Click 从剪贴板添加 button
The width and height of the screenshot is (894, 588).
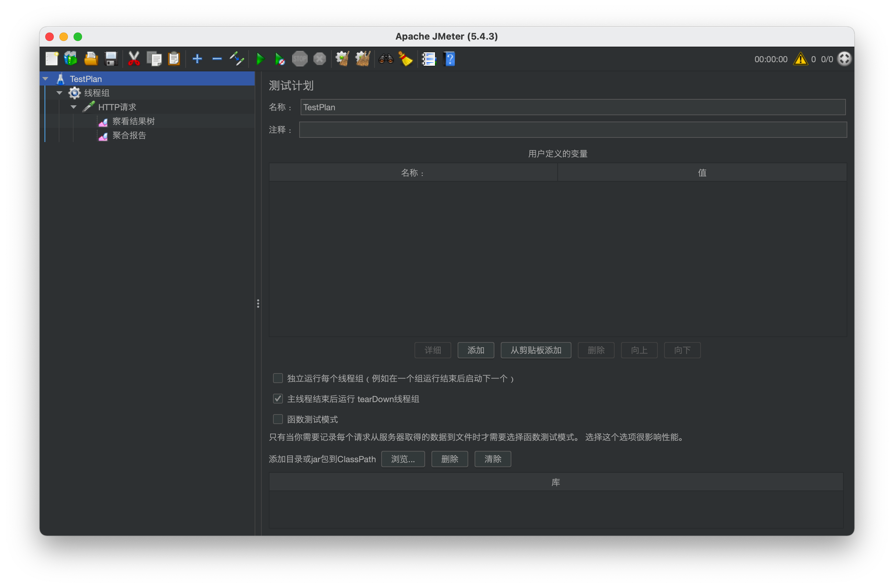point(536,350)
